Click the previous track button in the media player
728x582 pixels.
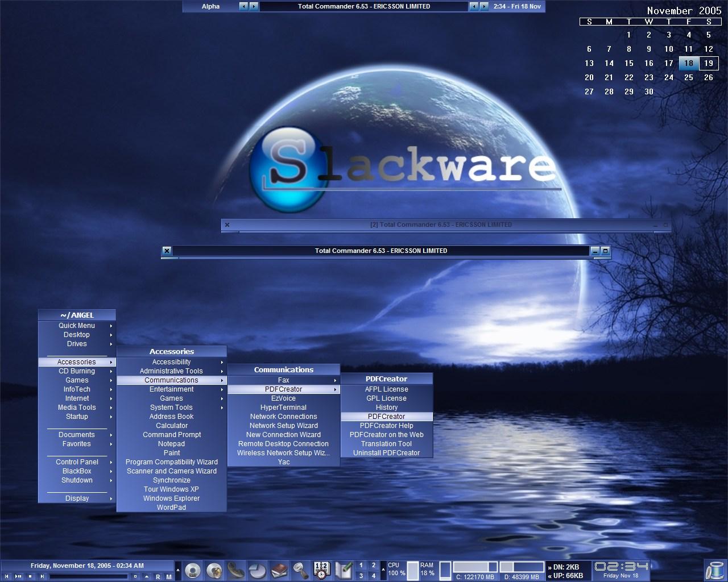click(x=7, y=576)
